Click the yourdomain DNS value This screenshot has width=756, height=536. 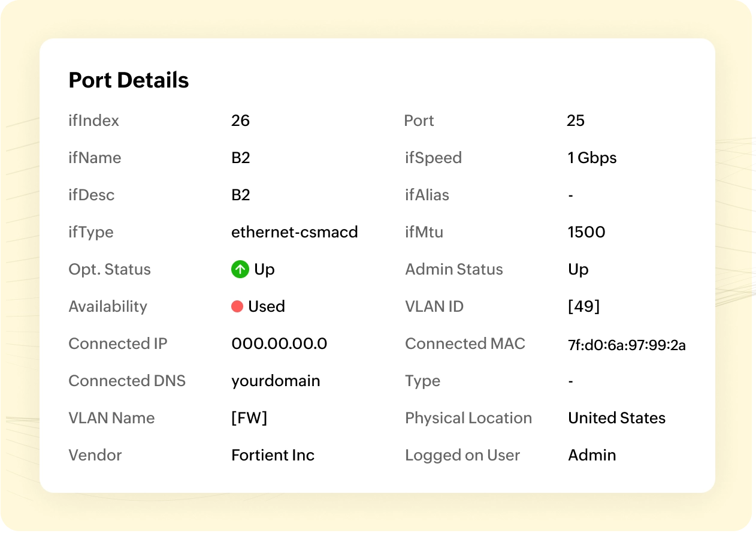pyautogui.click(x=276, y=381)
